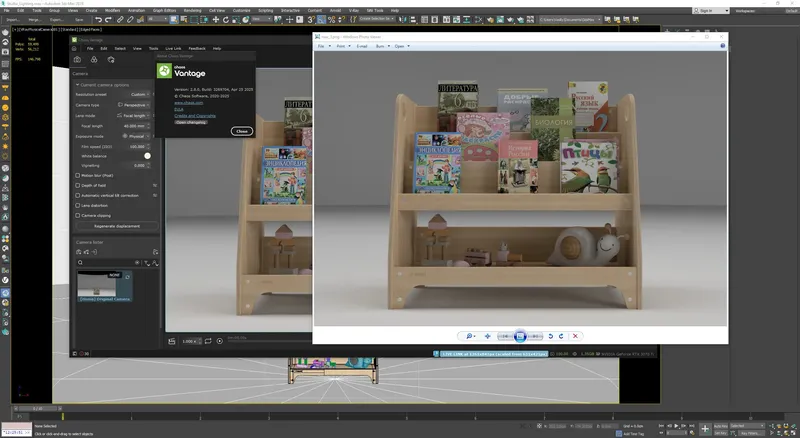Rotate image counterclockwise in Photo Viewer
This screenshot has height=438, width=800.
click(549, 336)
